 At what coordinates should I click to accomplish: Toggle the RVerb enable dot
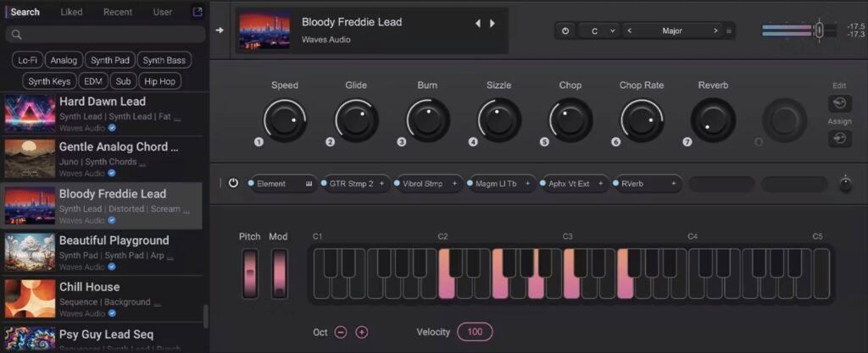click(x=616, y=184)
